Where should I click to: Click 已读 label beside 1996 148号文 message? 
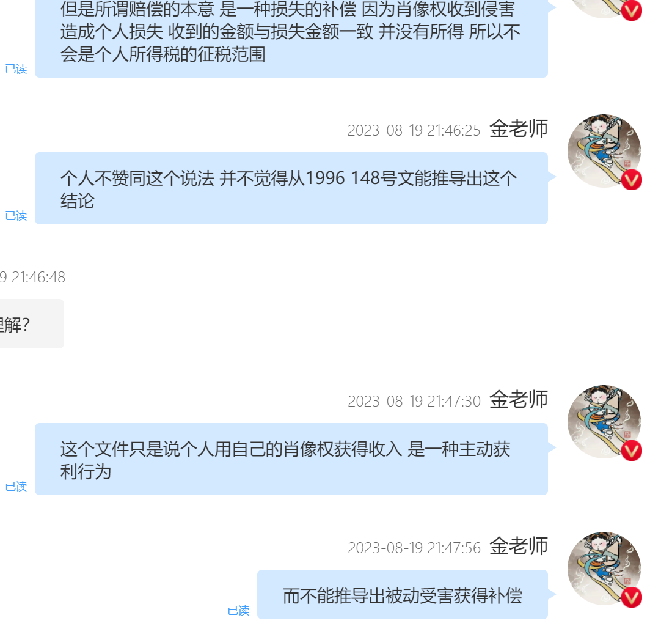(x=16, y=215)
